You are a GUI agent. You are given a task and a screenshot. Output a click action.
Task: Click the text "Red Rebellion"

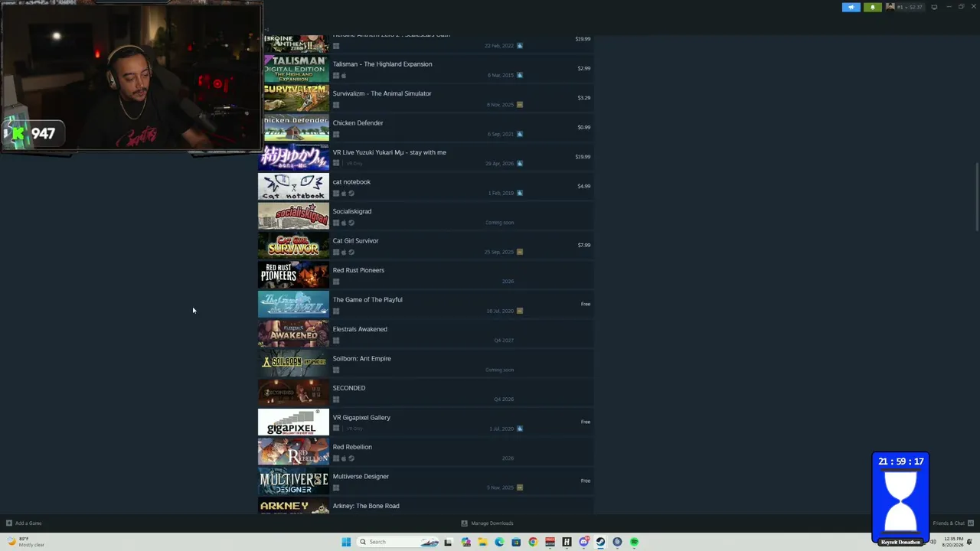pyautogui.click(x=352, y=447)
